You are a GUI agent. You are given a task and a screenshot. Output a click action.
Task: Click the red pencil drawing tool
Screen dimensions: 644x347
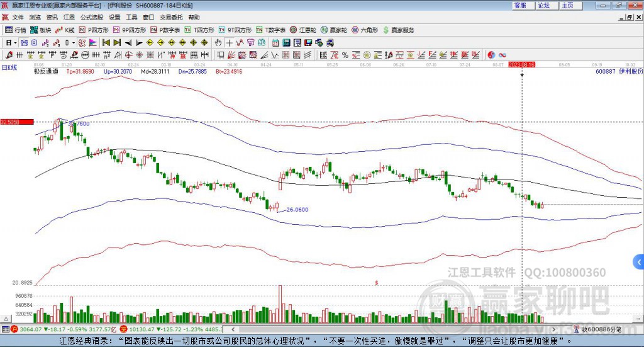point(9,55)
